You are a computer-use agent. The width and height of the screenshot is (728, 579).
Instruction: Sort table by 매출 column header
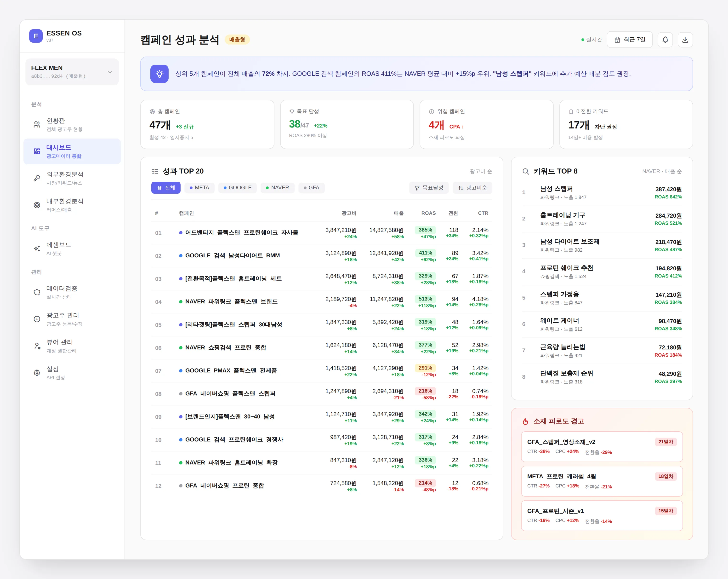click(398, 213)
